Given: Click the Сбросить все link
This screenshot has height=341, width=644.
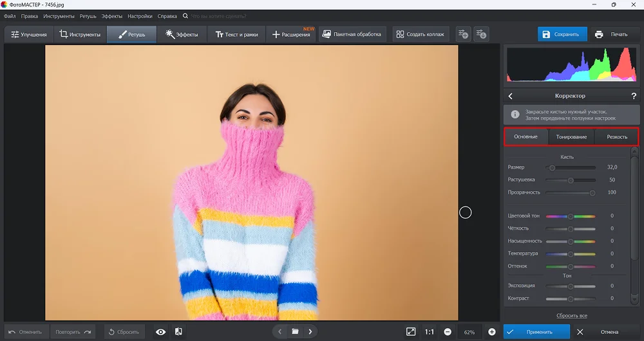Looking at the screenshot, I should point(572,315).
